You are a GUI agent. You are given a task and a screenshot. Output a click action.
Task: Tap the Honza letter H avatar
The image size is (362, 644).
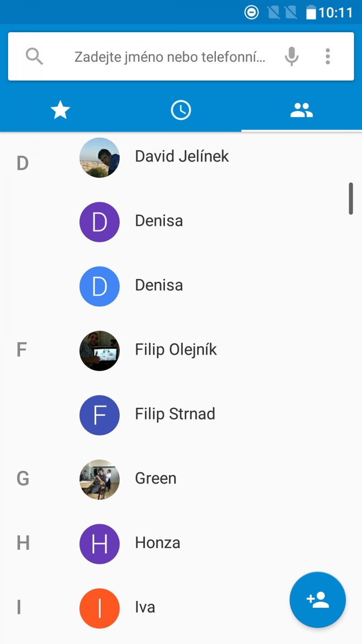click(99, 544)
